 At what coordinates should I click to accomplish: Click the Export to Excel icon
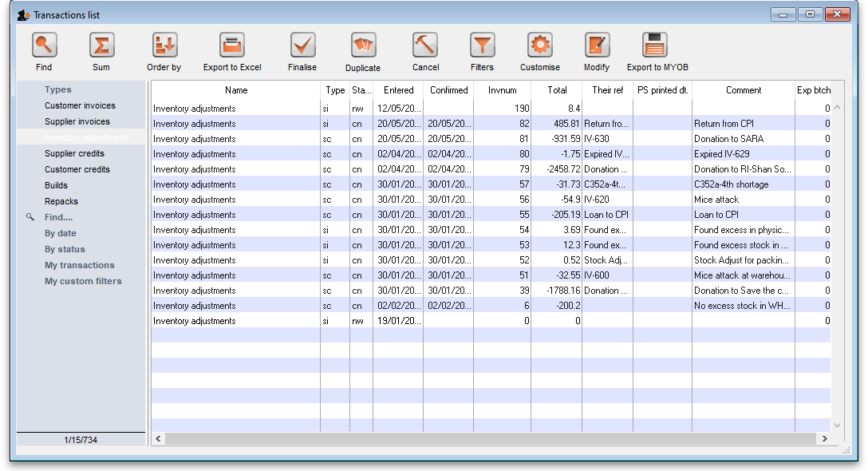(x=232, y=46)
